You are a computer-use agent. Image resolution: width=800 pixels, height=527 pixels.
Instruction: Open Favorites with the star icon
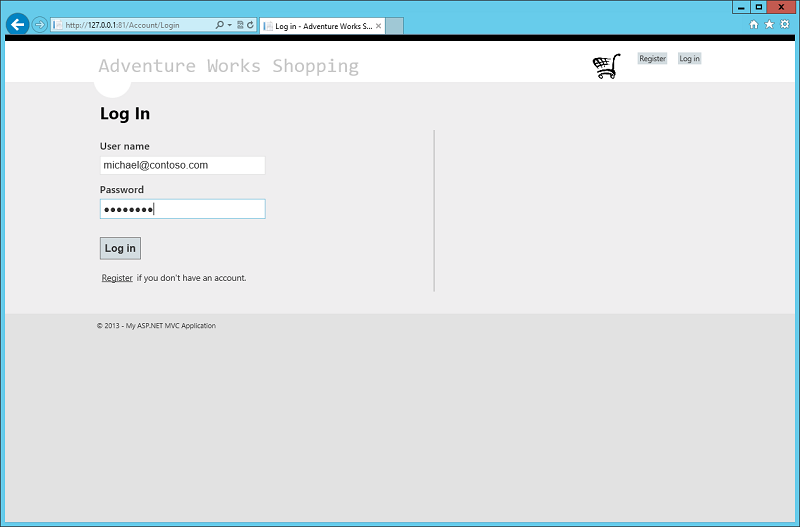click(769, 24)
